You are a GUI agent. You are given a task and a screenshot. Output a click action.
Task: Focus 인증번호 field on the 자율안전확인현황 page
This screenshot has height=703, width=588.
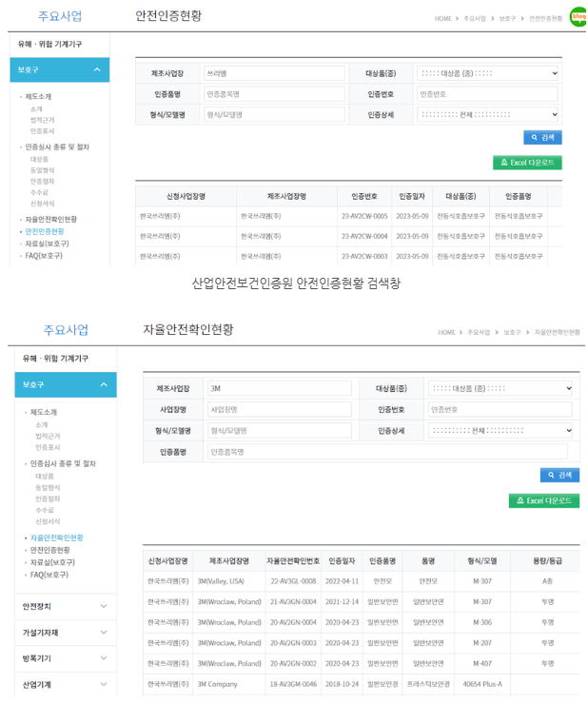[x=500, y=409]
